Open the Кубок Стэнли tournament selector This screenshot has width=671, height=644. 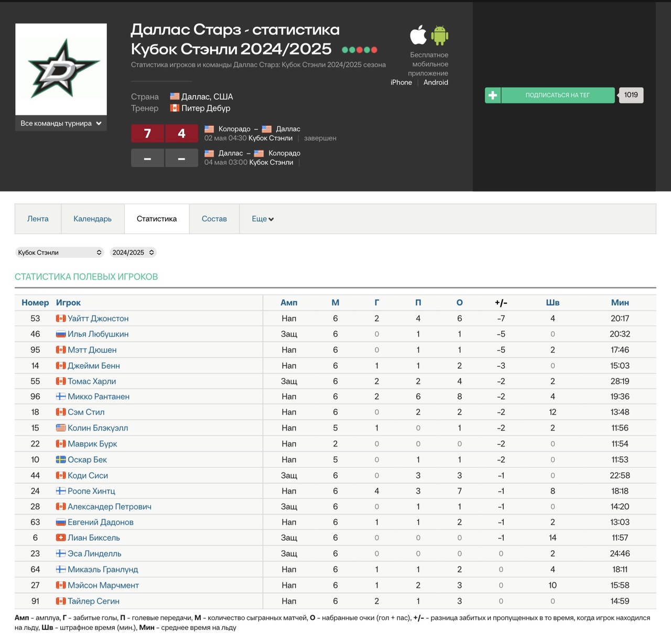[59, 253]
